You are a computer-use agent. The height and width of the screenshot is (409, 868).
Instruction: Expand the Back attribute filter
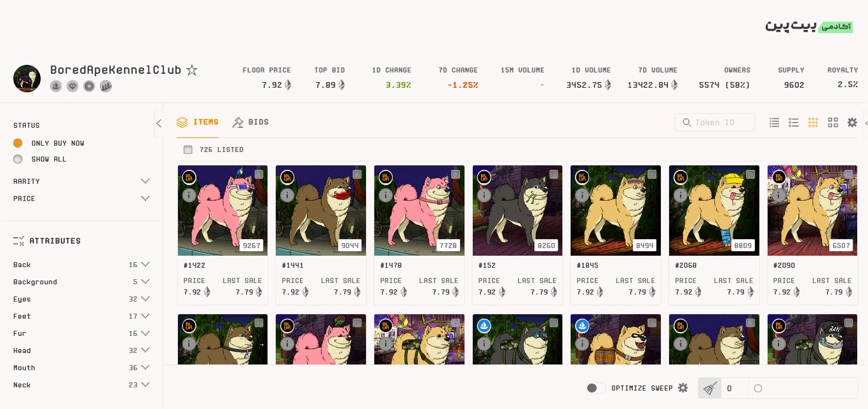pyautogui.click(x=81, y=265)
